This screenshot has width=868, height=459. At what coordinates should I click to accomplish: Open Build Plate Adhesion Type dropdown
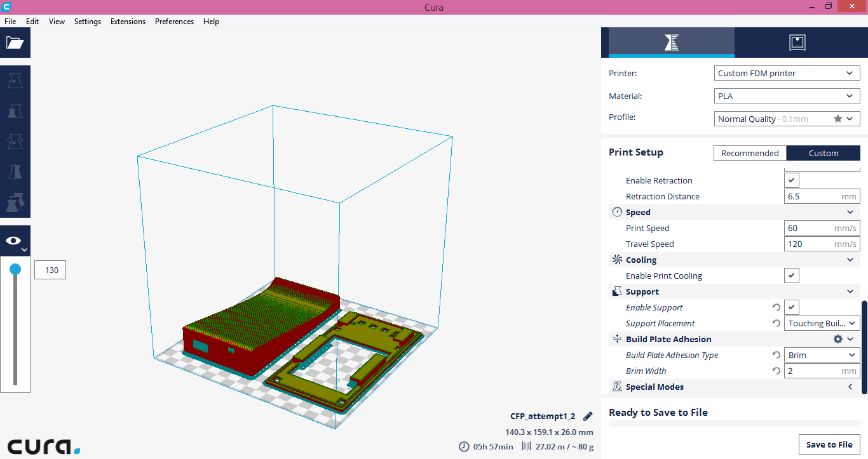(822, 355)
